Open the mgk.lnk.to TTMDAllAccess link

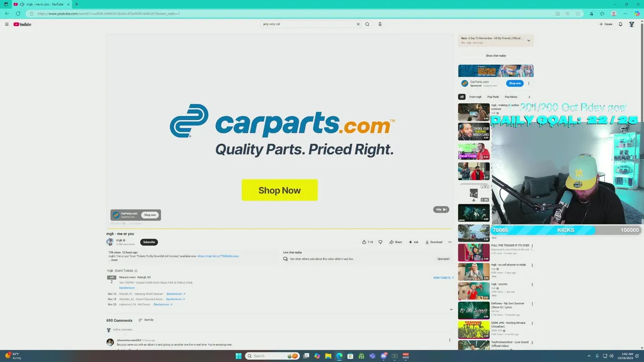(x=218, y=256)
